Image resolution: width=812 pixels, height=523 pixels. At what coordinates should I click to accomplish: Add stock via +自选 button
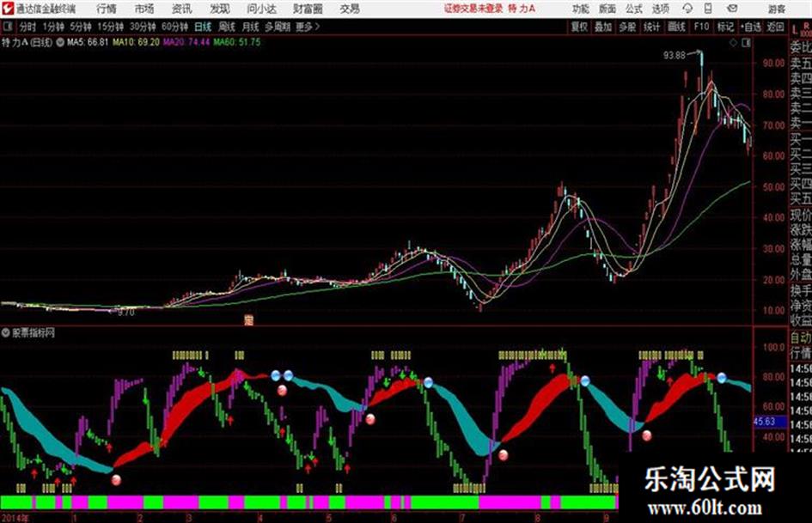pyautogui.click(x=750, y=27)
